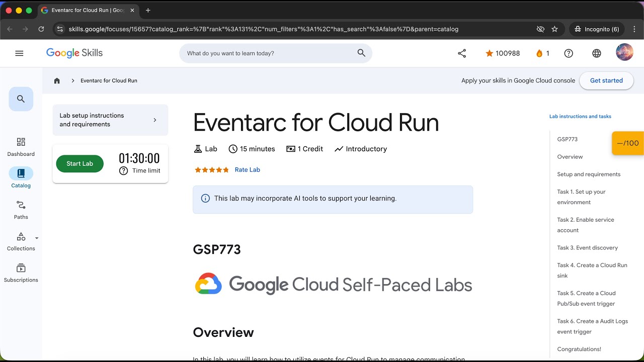The image size is (644, 362).
Task: Click the 15 minutes clock icon
Action: 233,149
